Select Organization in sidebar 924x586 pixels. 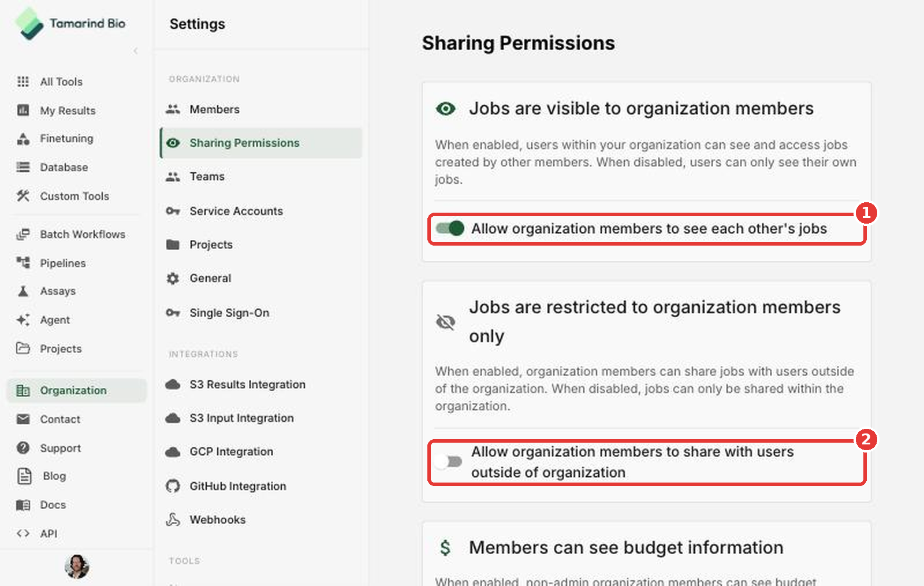click(x=76, y=391)
